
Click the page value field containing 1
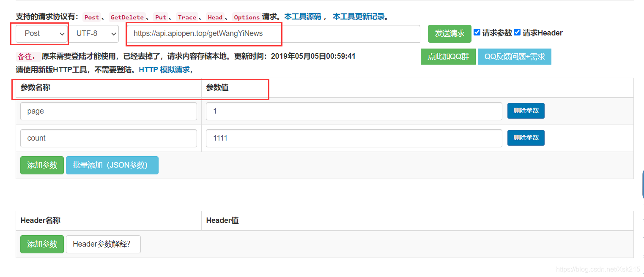[x=354, y=111]
